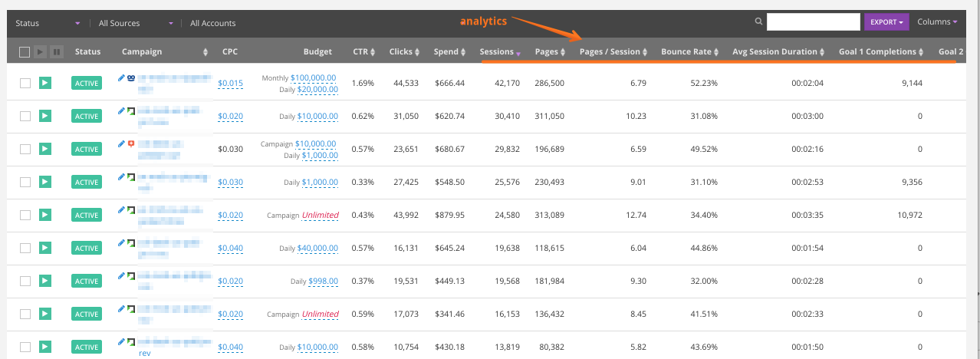Click inside the search input field

point(812,22)
